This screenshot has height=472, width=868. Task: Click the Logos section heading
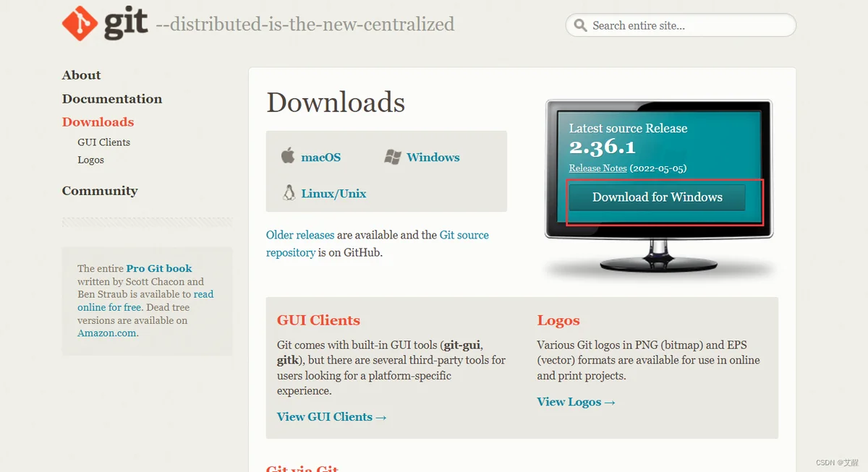click(x=558, y=320)
